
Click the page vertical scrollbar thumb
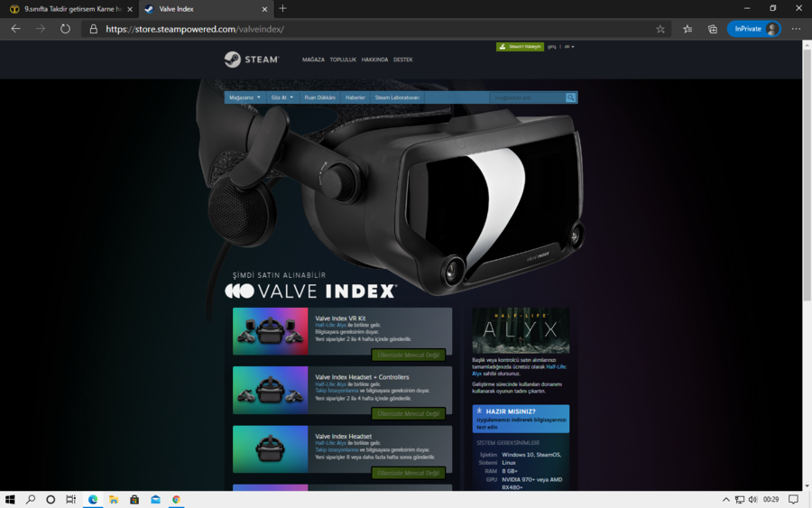pos(807,175)
